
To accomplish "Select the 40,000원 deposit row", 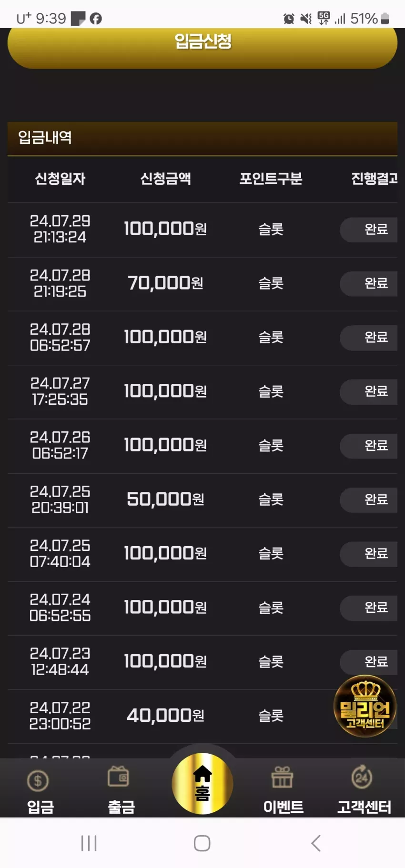I will point(202,716).
